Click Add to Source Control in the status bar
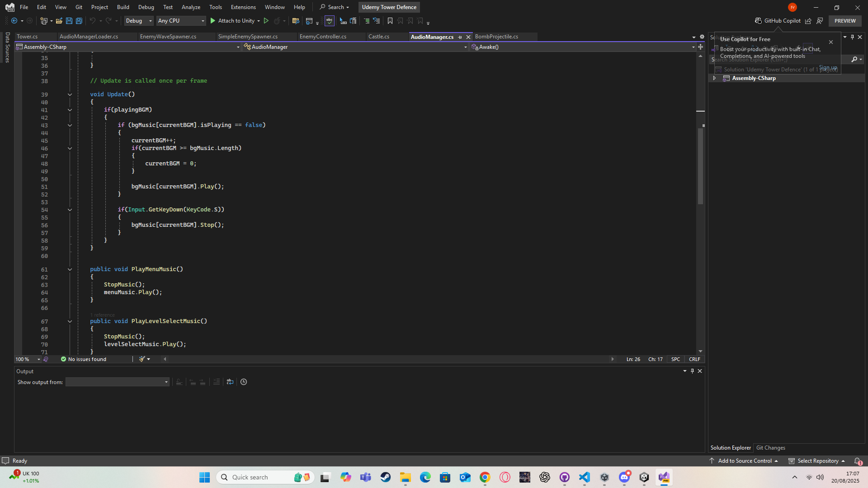Screen dimensions: 868x488 tap(744, 461)
